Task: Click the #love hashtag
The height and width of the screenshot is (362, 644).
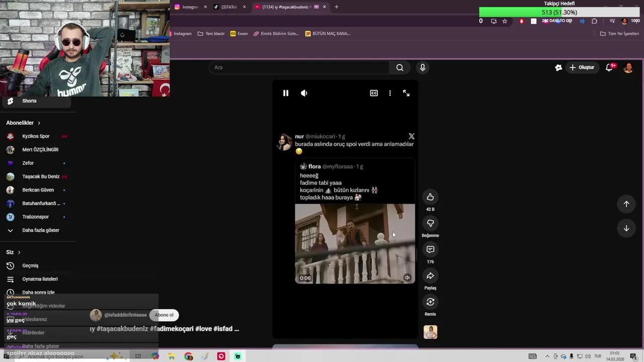Action: [203, 329]
